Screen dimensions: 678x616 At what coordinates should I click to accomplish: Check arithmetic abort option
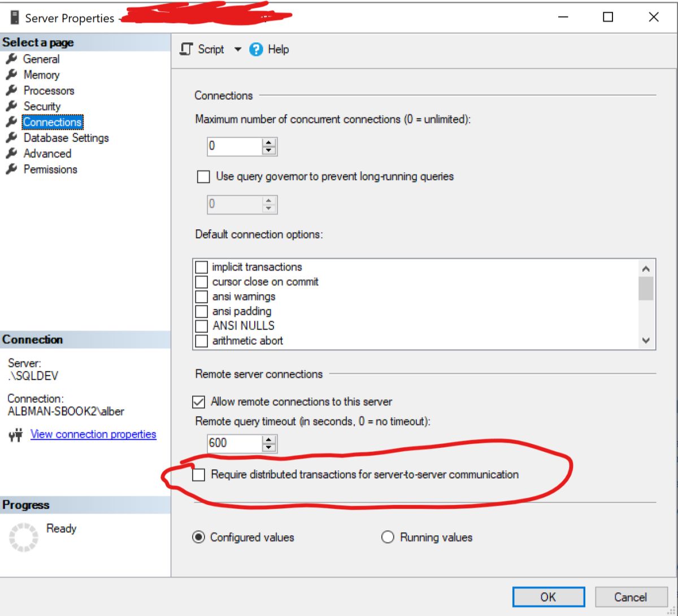point(201,340)
